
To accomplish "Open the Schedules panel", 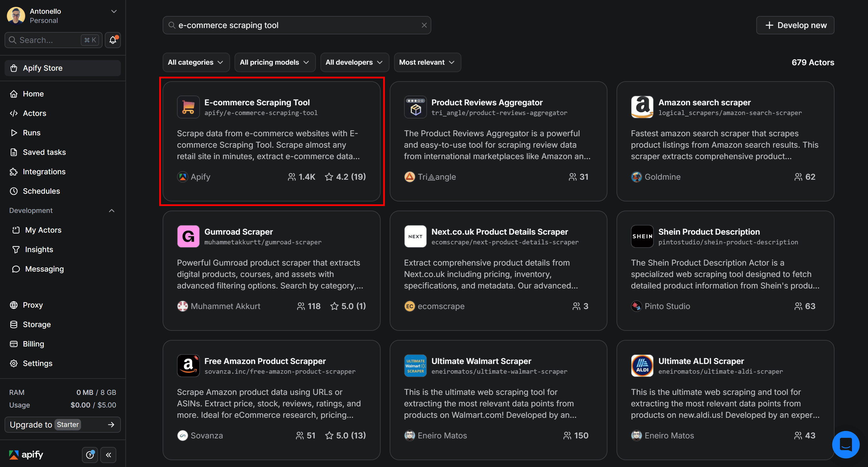I will (x=41, y=191).
